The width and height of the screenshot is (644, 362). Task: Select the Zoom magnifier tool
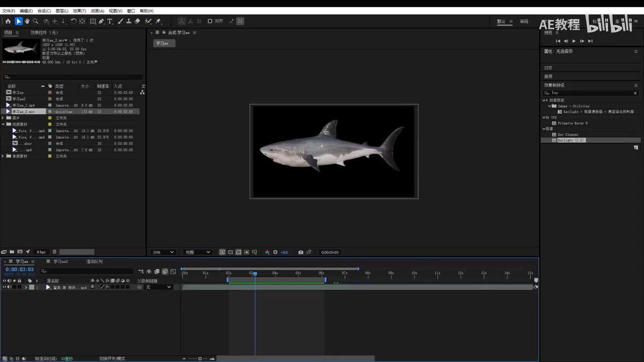(x=35, y=21)
